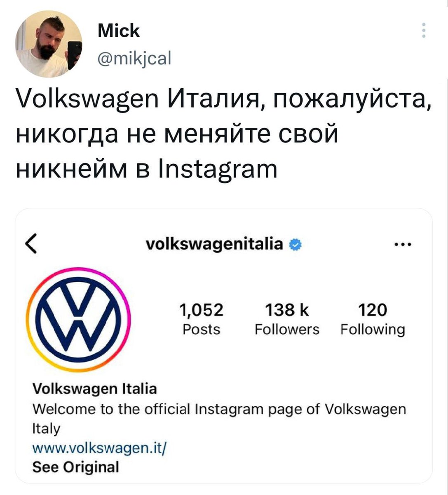
Task: View the 120 Following list
Action: 373,319
